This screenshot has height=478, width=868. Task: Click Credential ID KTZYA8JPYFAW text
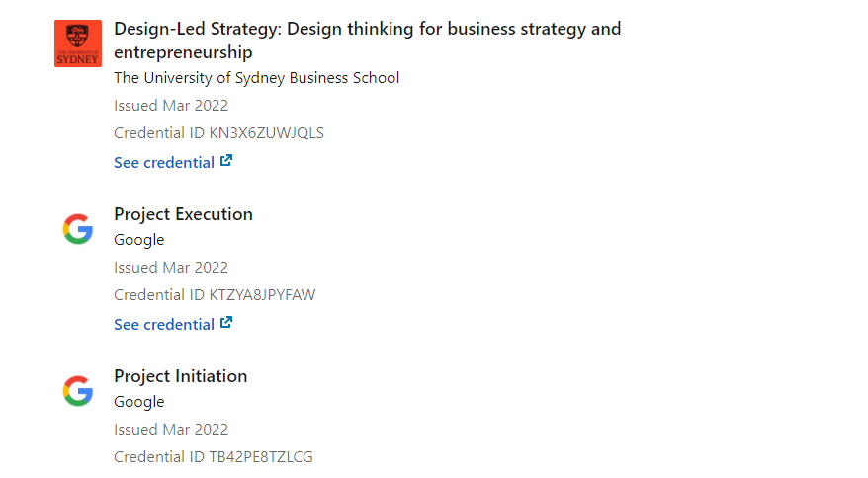(x=215, y=295)
